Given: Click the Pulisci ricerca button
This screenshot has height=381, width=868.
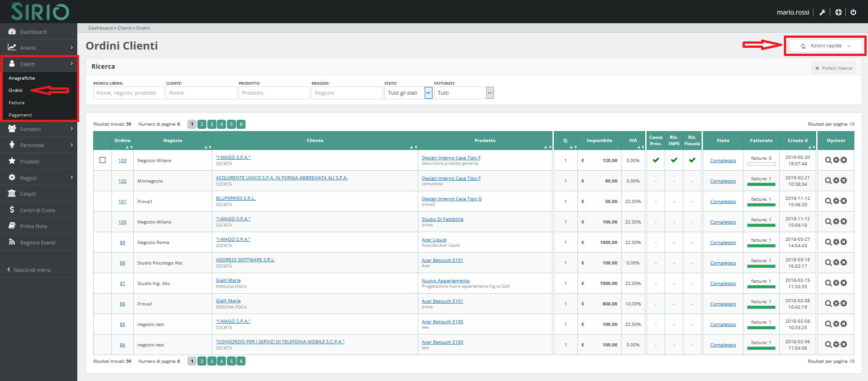Looking at the screenshot, I should [x=833, y=68].
